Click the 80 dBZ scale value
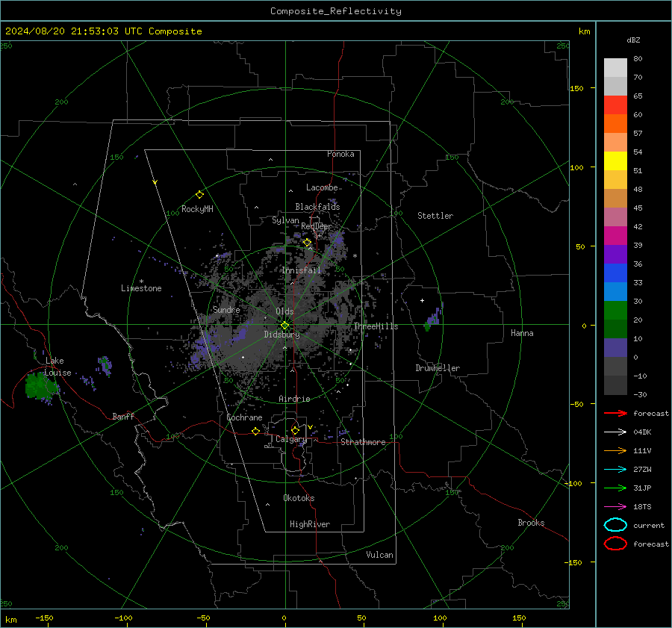Viewport: 672px width, 628px height. coord(638,58)
